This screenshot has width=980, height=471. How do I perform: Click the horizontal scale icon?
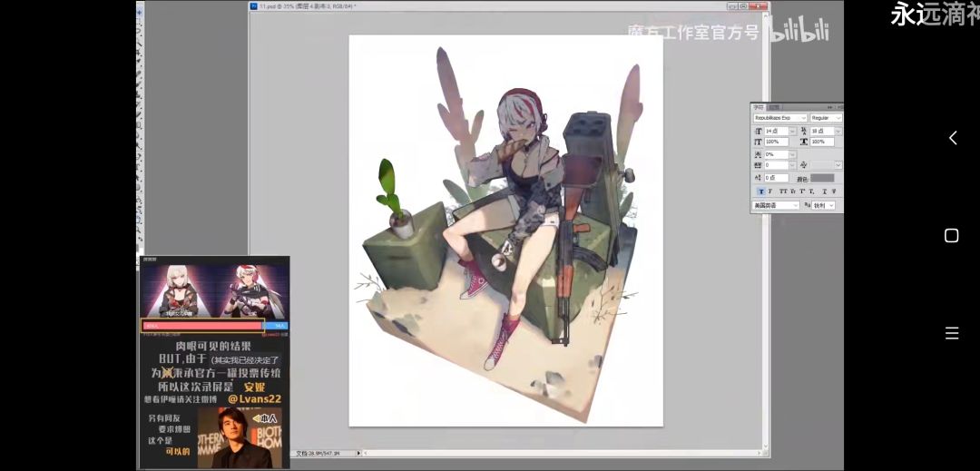click(804, 142)
